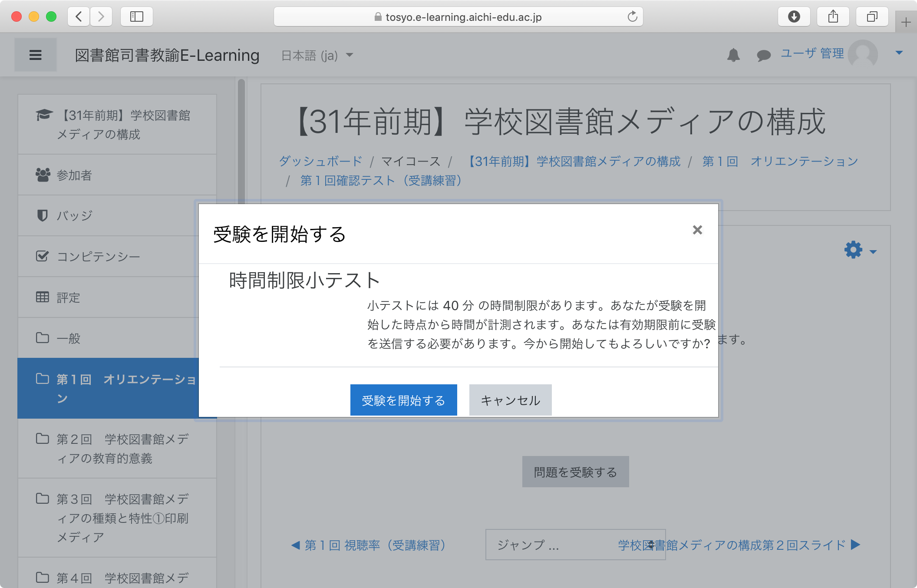Open the Safari downloads icon
Image resolution: width=917 pixels, height=588 pixels.
click(x=794, y=17)
